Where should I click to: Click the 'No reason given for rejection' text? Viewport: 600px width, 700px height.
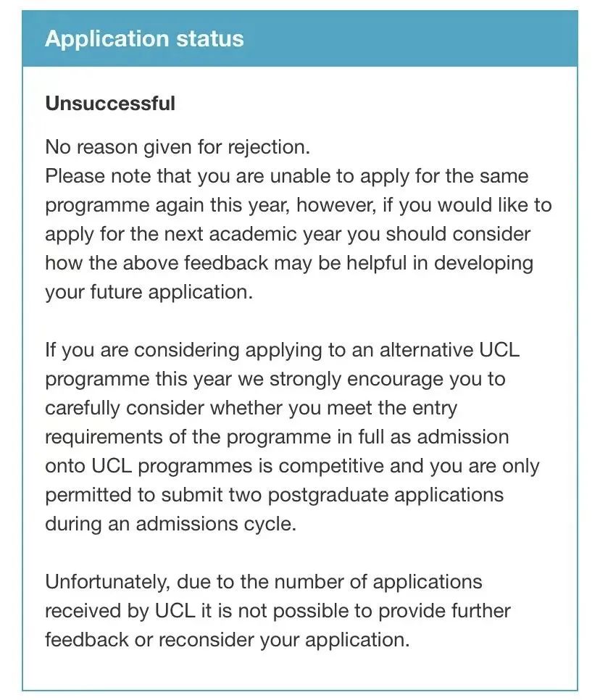(x=178, y=147)
